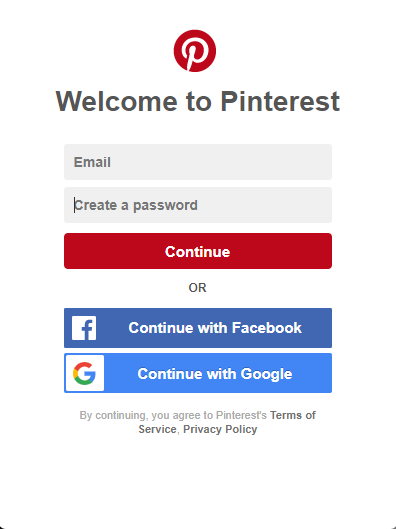Focus the Create a password field

tap(198, 205)
